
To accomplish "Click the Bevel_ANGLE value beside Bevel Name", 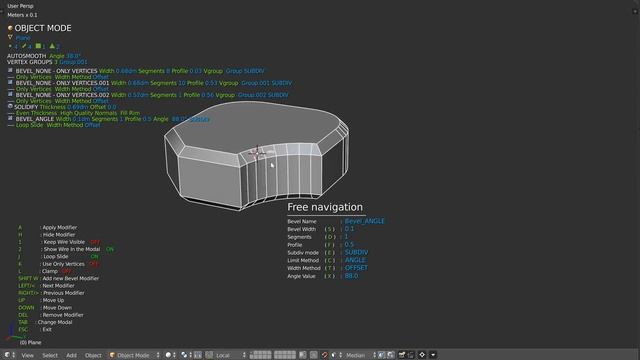I will [364, 221].
